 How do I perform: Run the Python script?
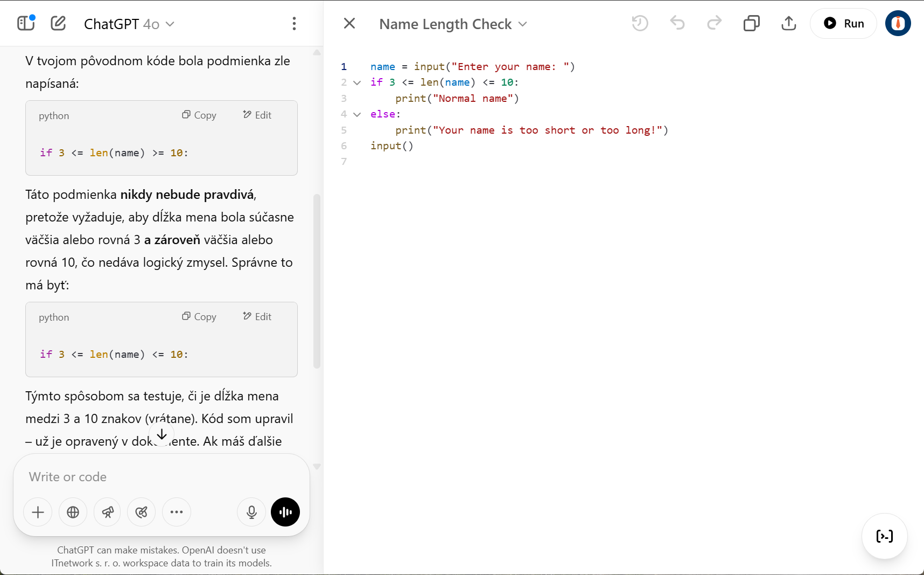[843, 23]
